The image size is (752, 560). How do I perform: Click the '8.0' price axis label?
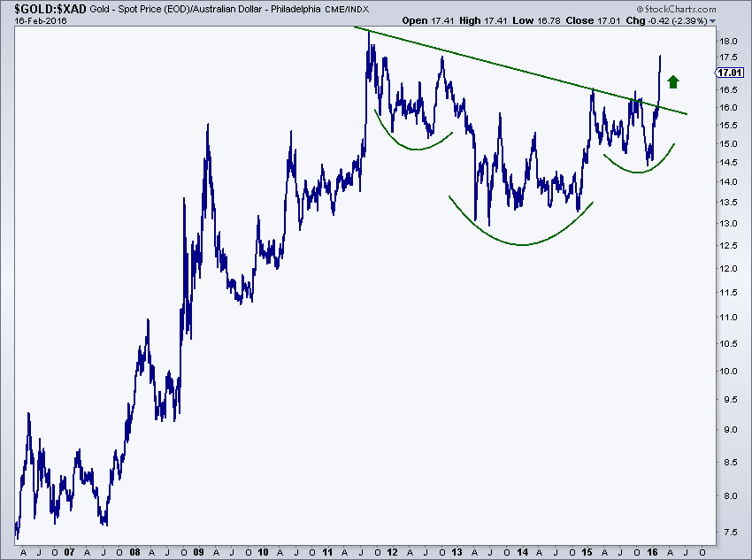731,495
